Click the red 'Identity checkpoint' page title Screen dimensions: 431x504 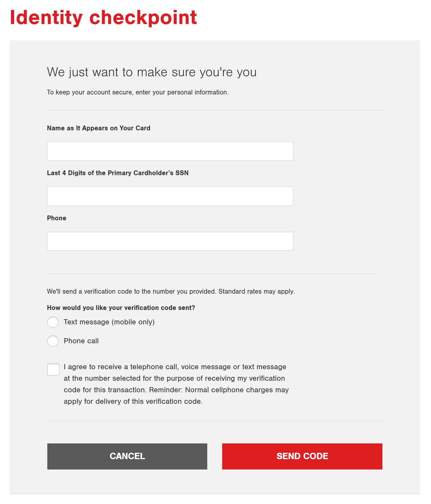(103, 18)
